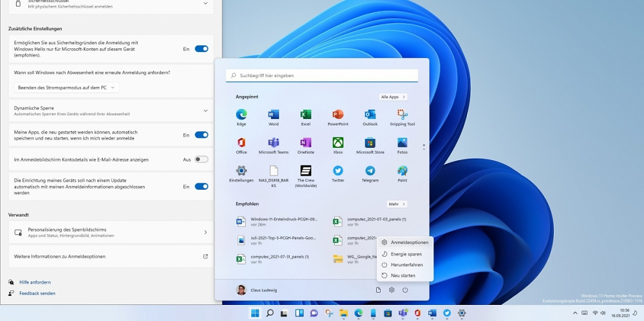
Task: Launch Paint from pinned apps
Action: point(402,174)
